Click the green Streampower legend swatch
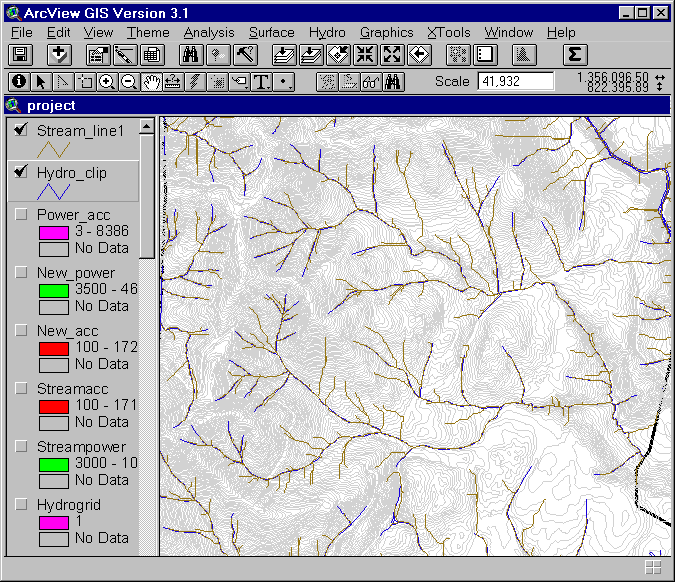Image resolution: width=675 pixels, height=582 pixels. 54,465
